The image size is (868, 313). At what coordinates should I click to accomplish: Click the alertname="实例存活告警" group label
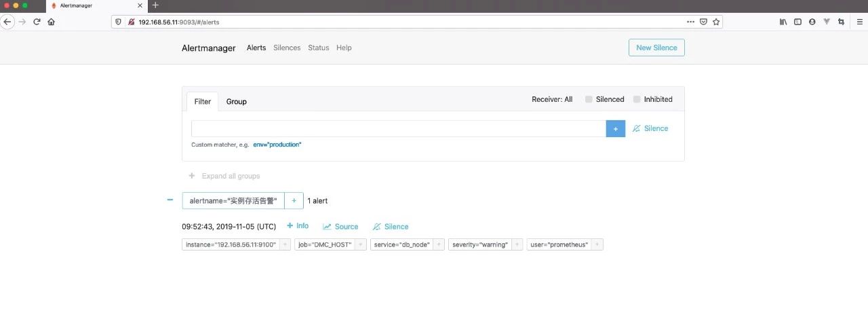point(233,201)
